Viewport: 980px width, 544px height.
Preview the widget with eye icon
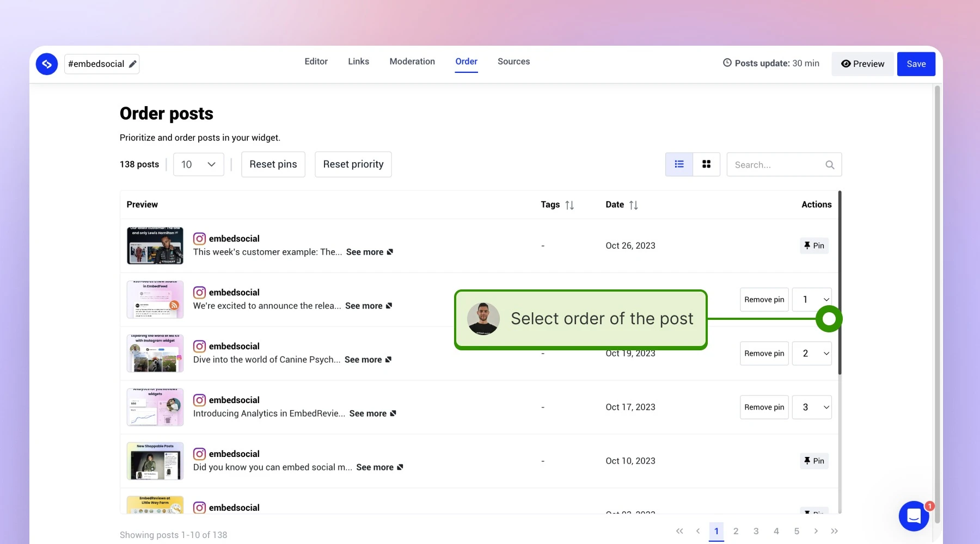point(862,64)
